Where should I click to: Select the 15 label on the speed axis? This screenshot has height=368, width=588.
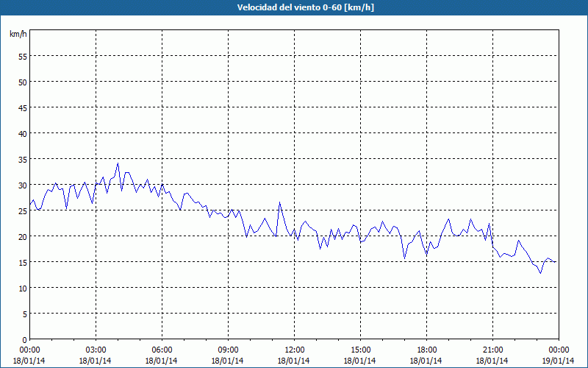click(23, 262)
